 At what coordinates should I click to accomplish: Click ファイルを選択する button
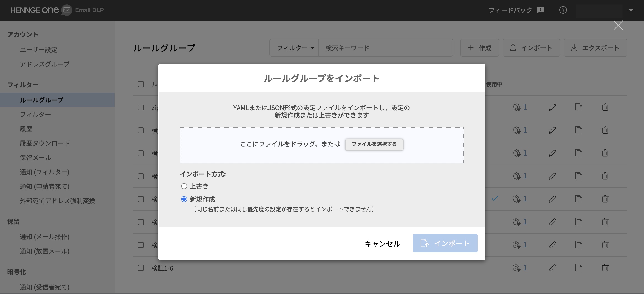(374, 145)
